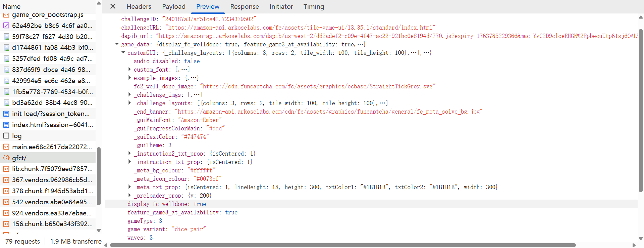Collapse the customGUI object
Viewport: 644px width, 248px height.
123,52
